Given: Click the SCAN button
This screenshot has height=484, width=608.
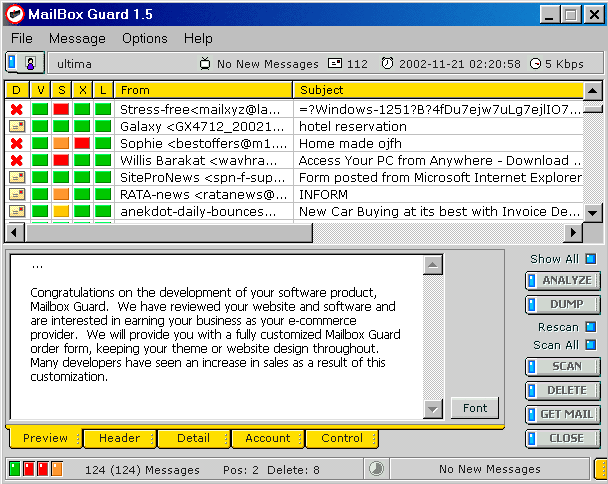Looking at the screenshot, I should click(x=563, y=366).
